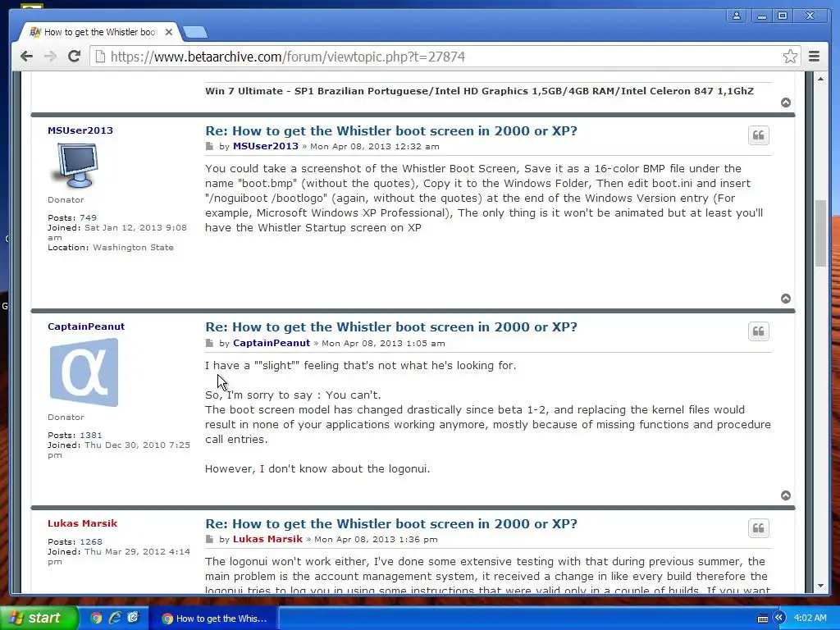Click the post icon beside Lukas Marsik's byline

pyautogui.click(x=209, y=539)
